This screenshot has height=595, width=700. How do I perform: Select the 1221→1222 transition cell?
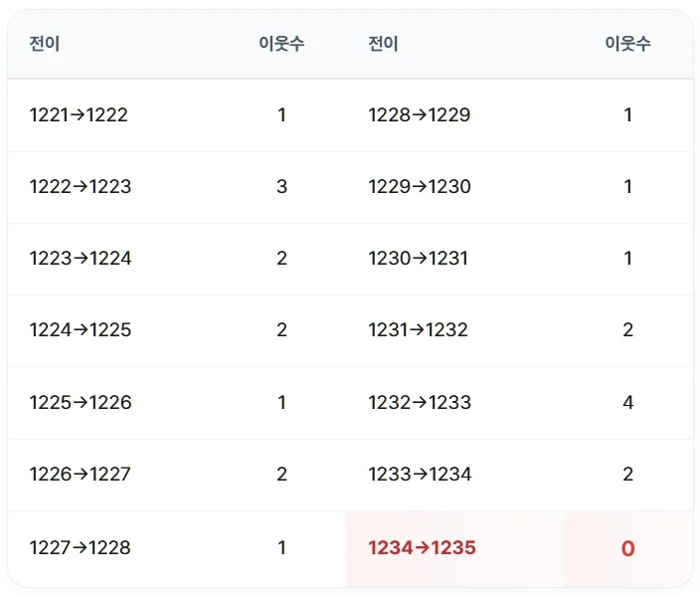[79, 114]
